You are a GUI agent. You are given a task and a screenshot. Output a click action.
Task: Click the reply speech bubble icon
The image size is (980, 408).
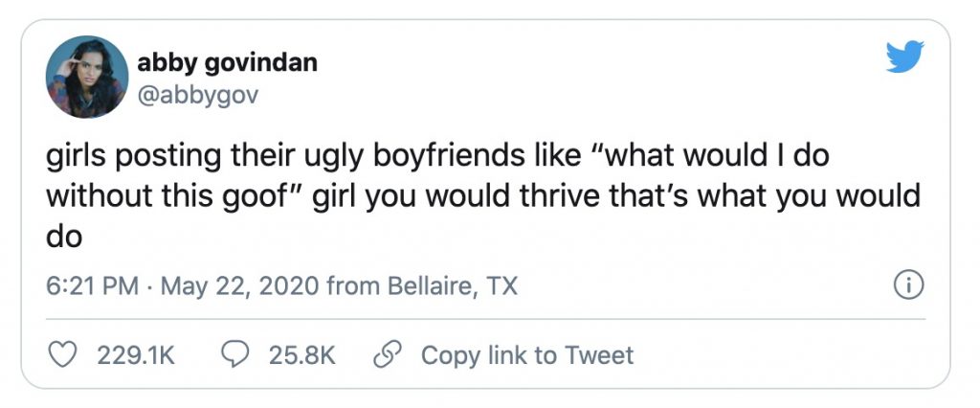coord(234,355)
